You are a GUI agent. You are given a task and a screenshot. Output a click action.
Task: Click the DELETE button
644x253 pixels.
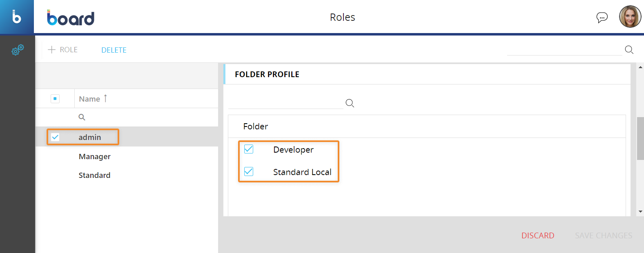[114, 50]
